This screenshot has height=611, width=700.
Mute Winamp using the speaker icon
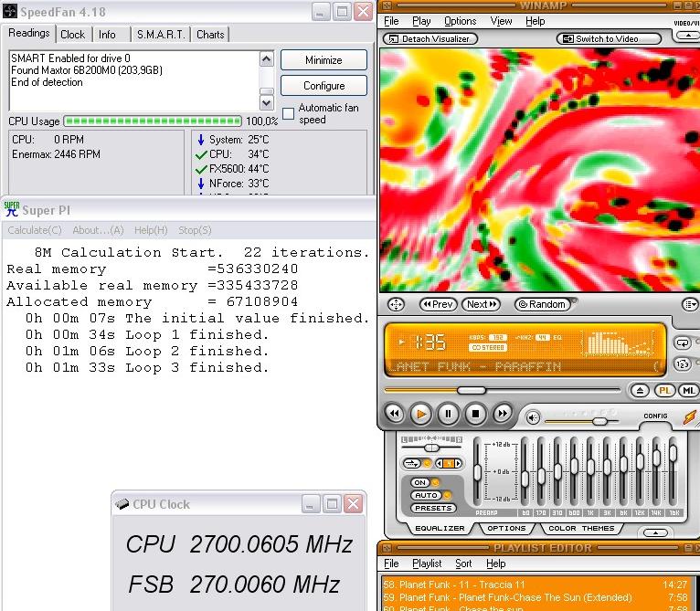tap(533, 417)
